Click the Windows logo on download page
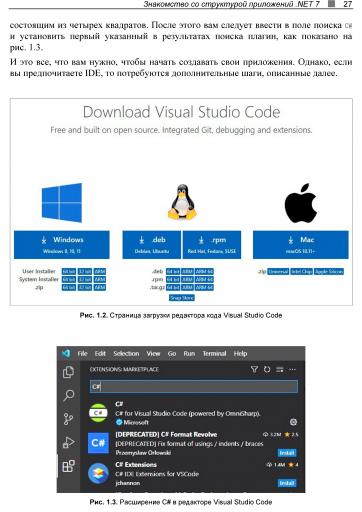This screenshot has height=512, width=362. pyautogui.click(x=62, y=202)
